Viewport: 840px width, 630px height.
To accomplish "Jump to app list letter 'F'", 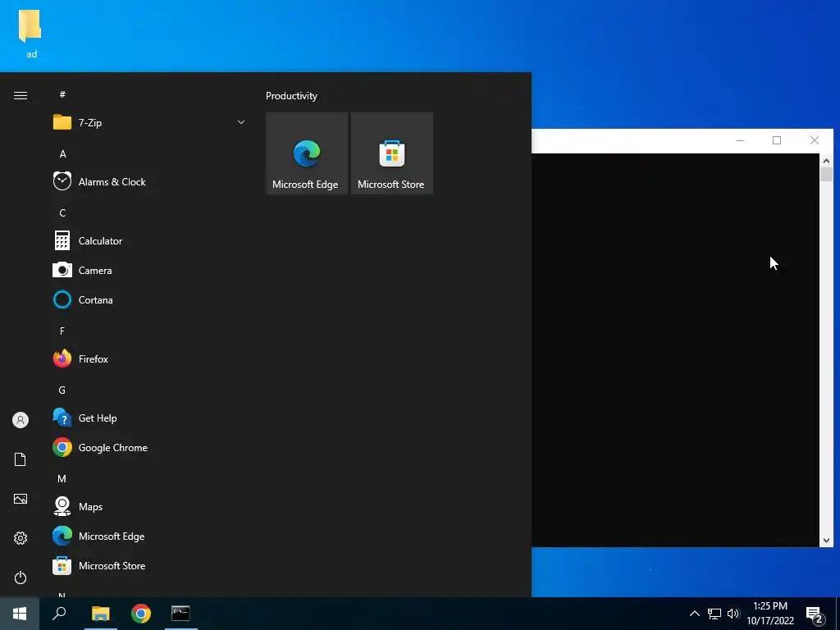I will point(62,331).
